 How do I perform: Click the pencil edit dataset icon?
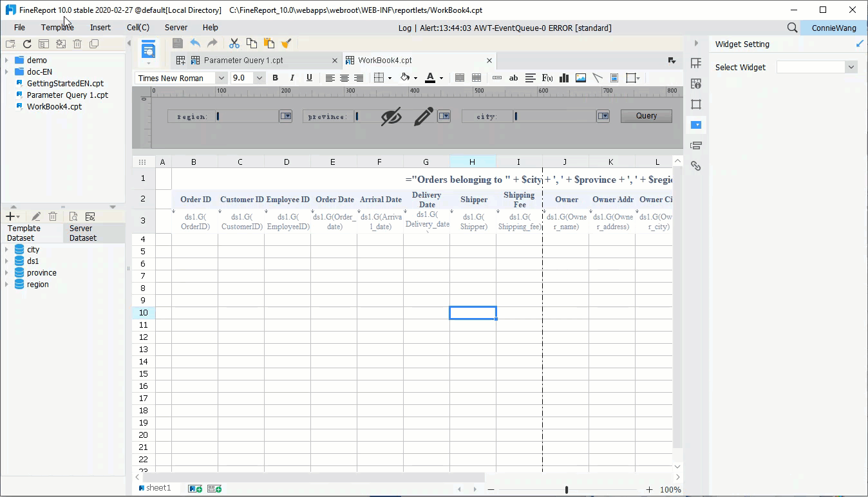(x=36, y=217)
